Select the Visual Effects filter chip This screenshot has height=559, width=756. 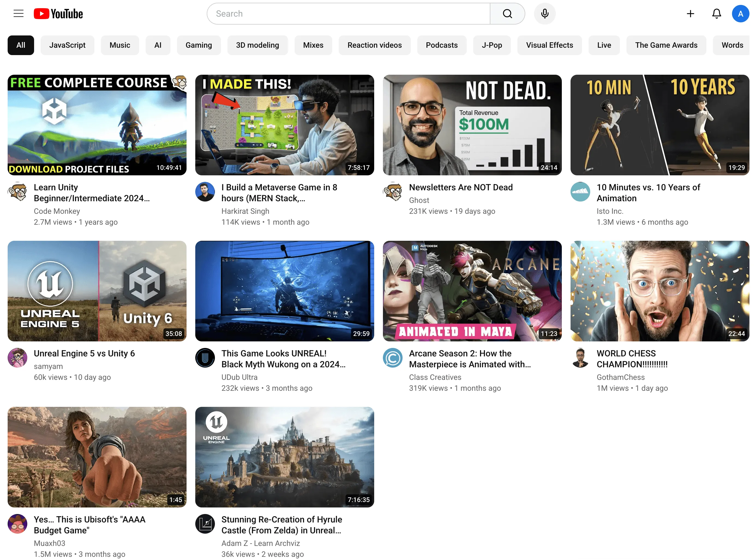pos(550,45)
